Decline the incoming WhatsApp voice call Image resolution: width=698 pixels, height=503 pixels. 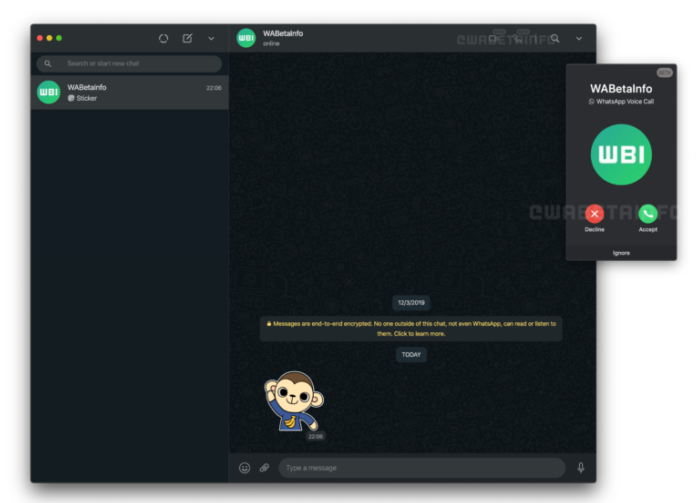coord(594,214)
